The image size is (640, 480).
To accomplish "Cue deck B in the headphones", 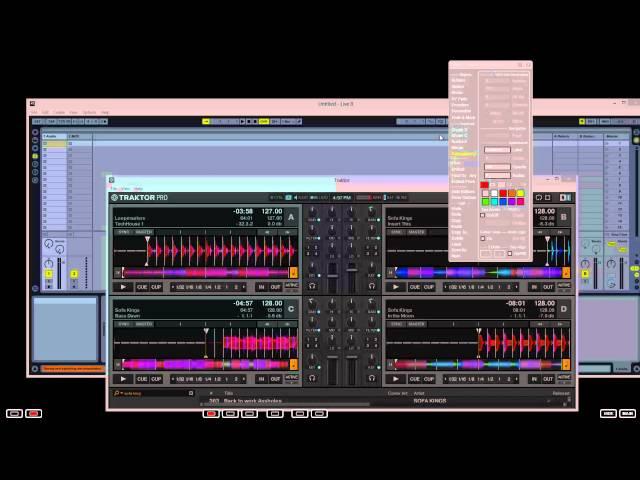I will pos(372,286).
